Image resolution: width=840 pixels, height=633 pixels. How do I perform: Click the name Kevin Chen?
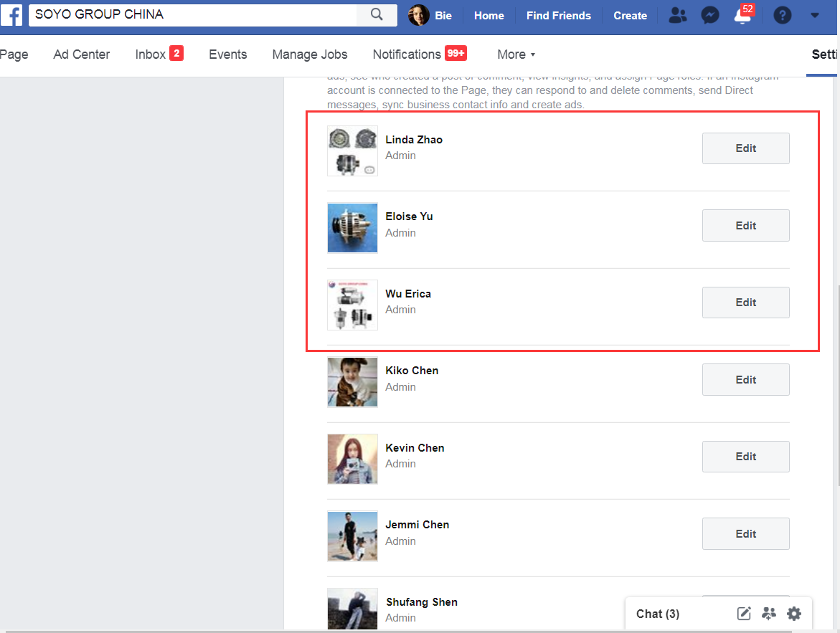pyautogui.click(x=415, y=448)
